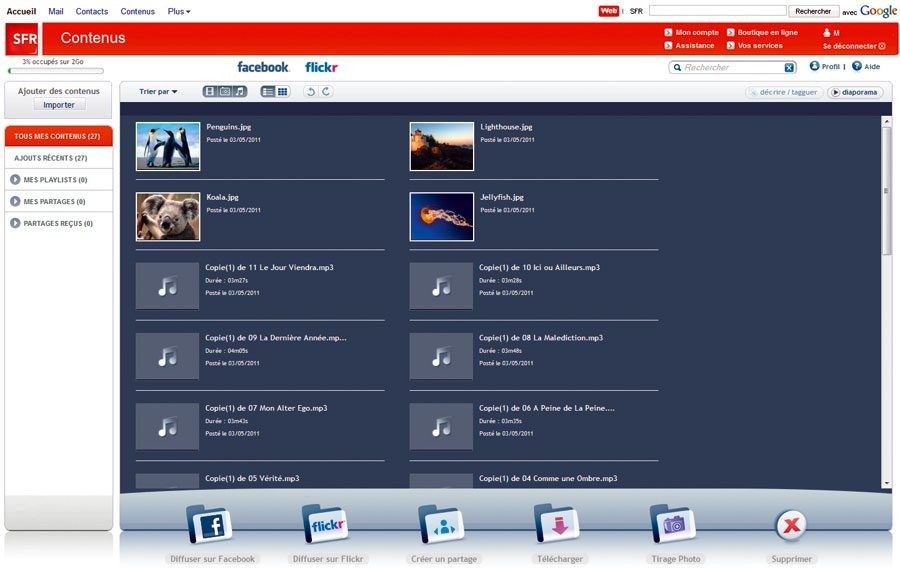This screenshot has width=900, height=570.
Task: Click the Supprimer red X icon
Action: click(x=791, y=524)
